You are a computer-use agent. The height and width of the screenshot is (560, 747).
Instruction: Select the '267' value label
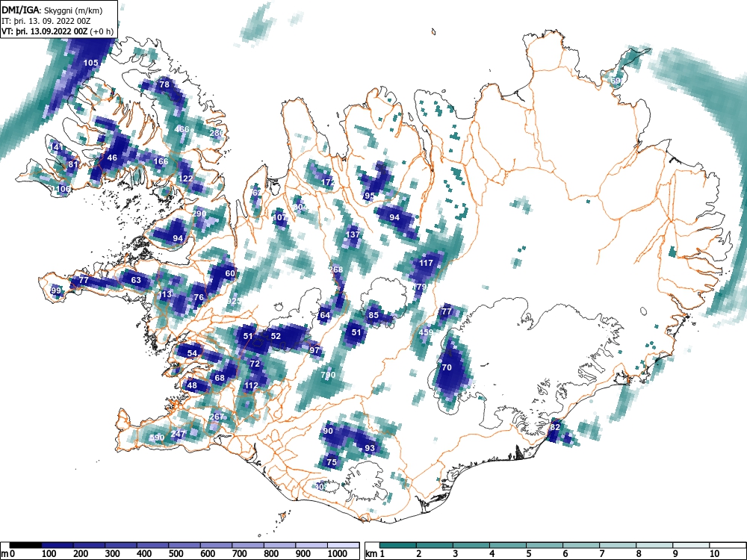coord(217,417)
